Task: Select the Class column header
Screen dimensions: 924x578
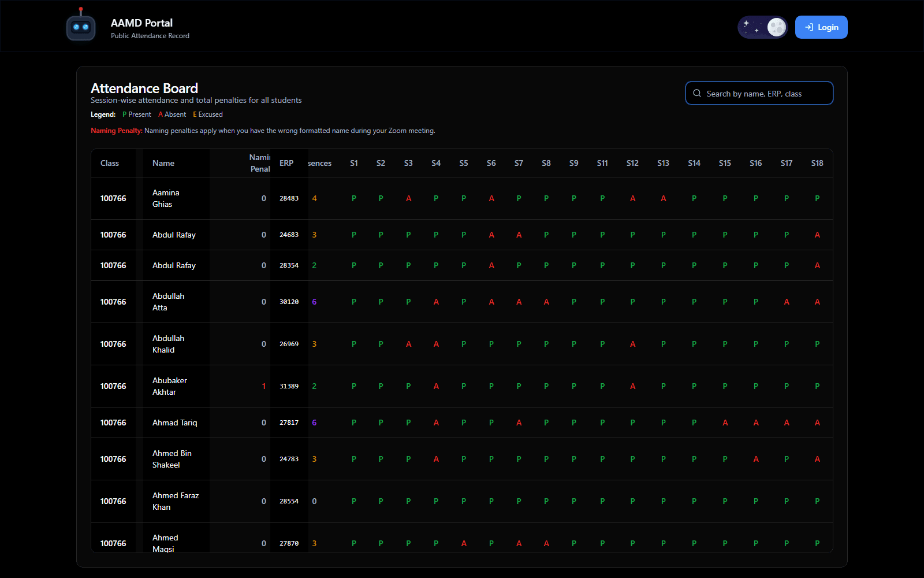Action: pos(110,164)
